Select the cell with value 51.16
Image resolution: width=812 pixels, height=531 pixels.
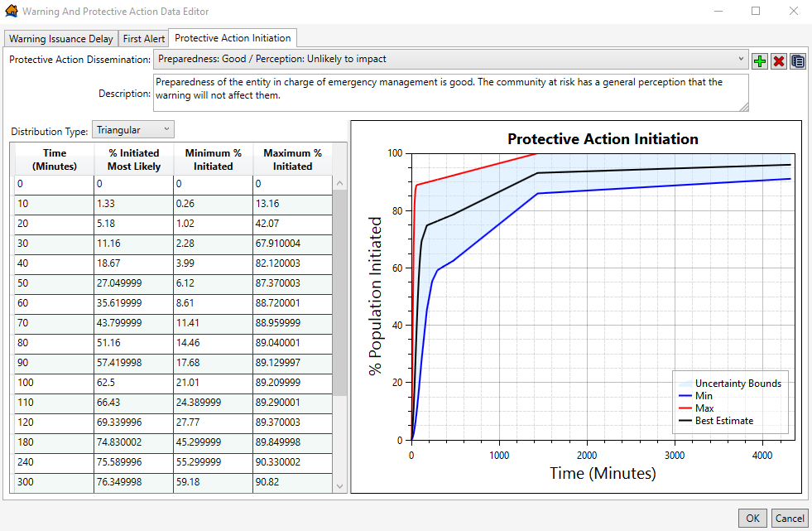point(133,343)
